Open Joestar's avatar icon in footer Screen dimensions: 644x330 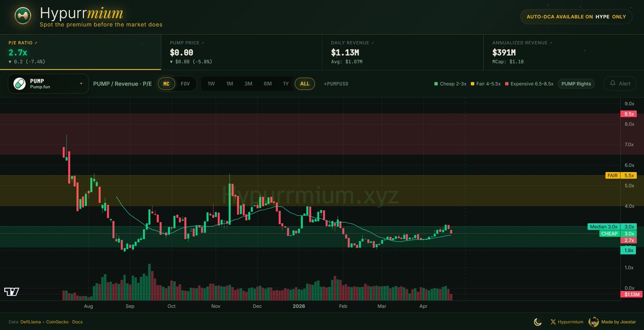click(594, 321)
